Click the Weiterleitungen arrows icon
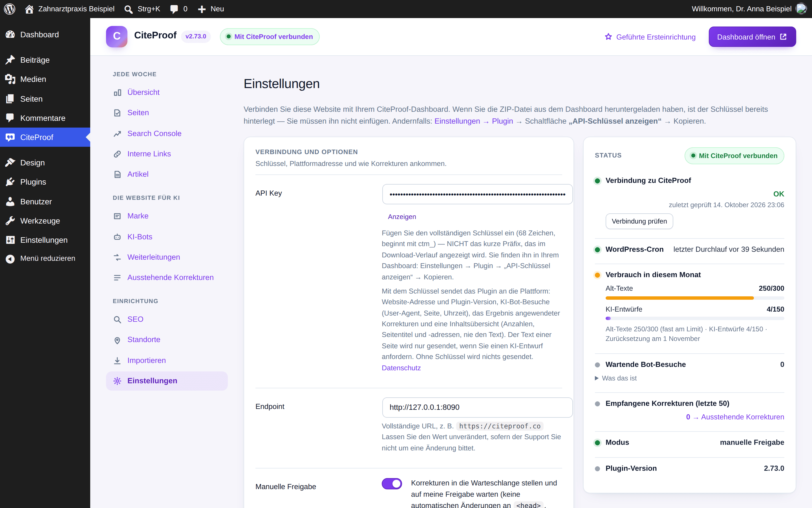Screen dimensions: 812x508 (117, 257)
